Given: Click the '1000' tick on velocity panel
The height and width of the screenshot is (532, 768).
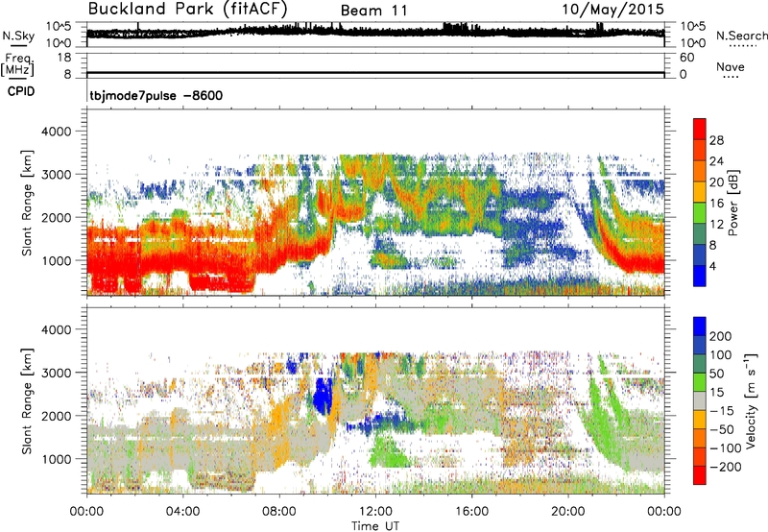Looking at the screenshot, I should click(x=57, y=459).
